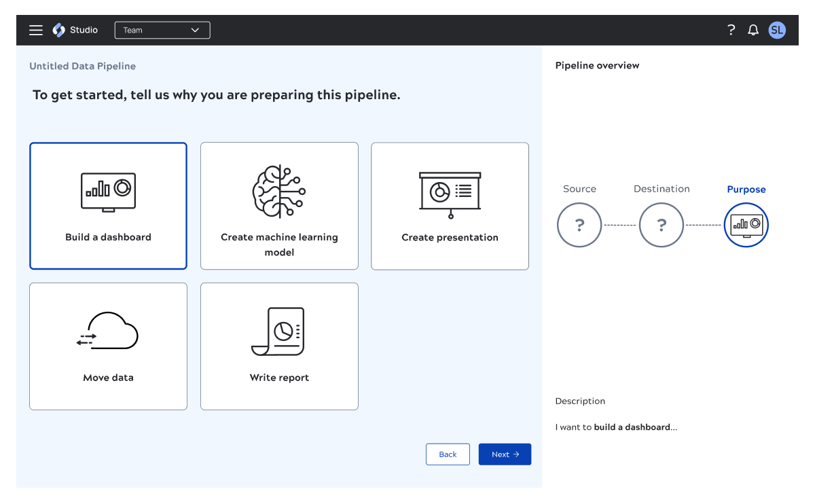Click the machine learning brain icon
This screenshot has width=815, height=504.
coord(279,191)
